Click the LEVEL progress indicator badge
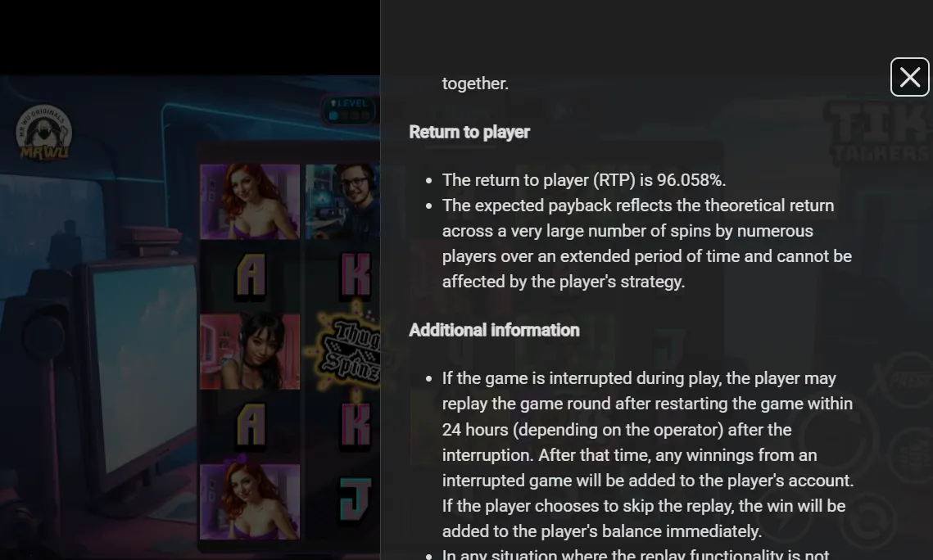933x560 pixels. pyautogui.click(x=350, y=110)
